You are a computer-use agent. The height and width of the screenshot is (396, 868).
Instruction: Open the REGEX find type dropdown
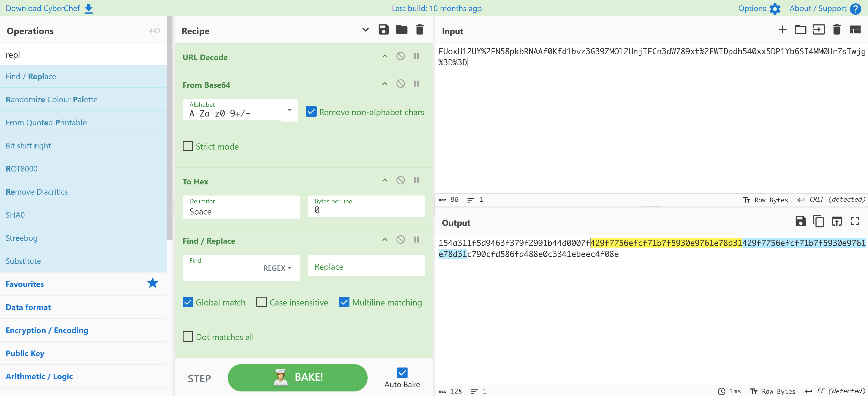(277, 268)
